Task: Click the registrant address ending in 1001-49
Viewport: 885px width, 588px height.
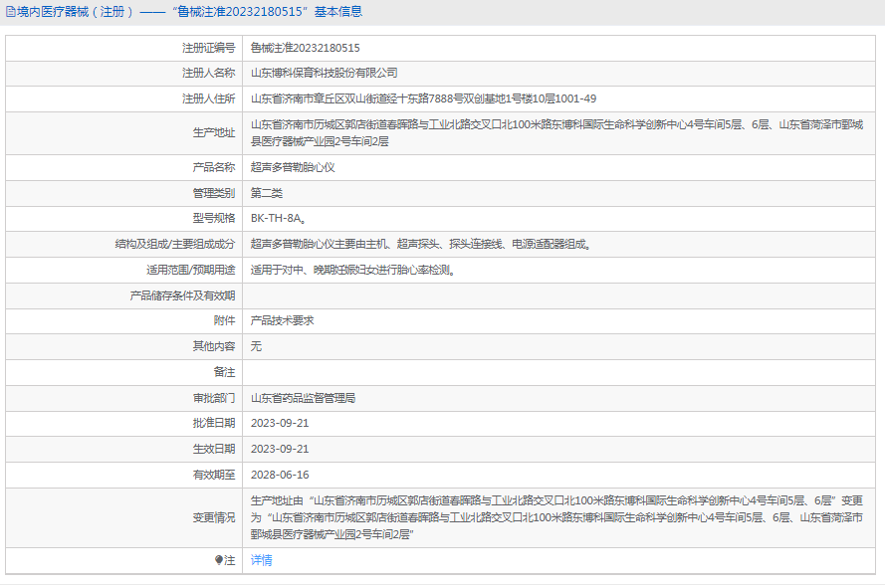Action: pyautogui.click(x=423, y=98)
